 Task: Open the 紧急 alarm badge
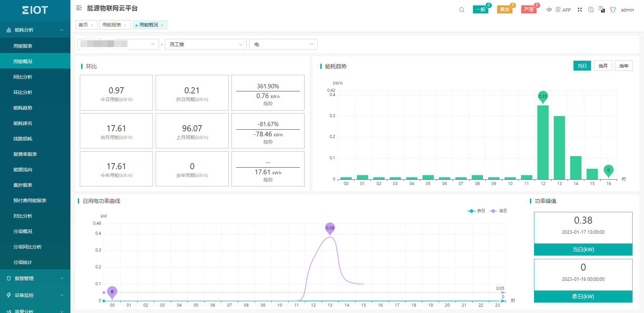504,9
